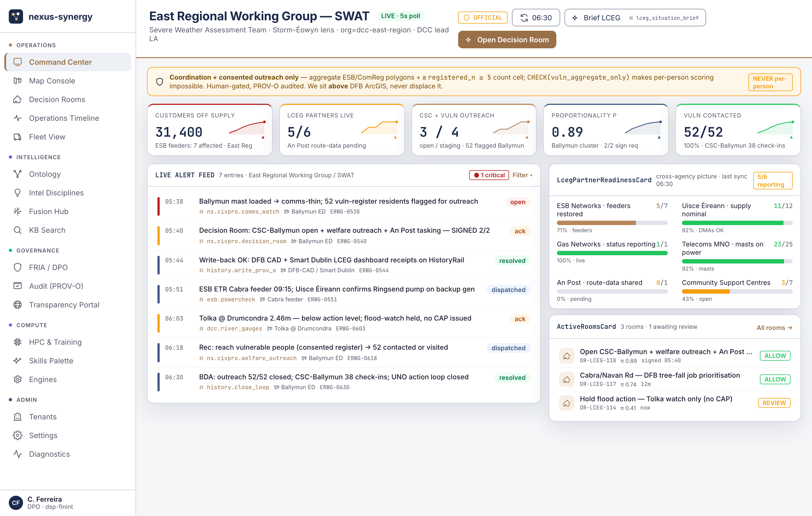Click the OFFICIAL classification badge

[x=483, y=18]
